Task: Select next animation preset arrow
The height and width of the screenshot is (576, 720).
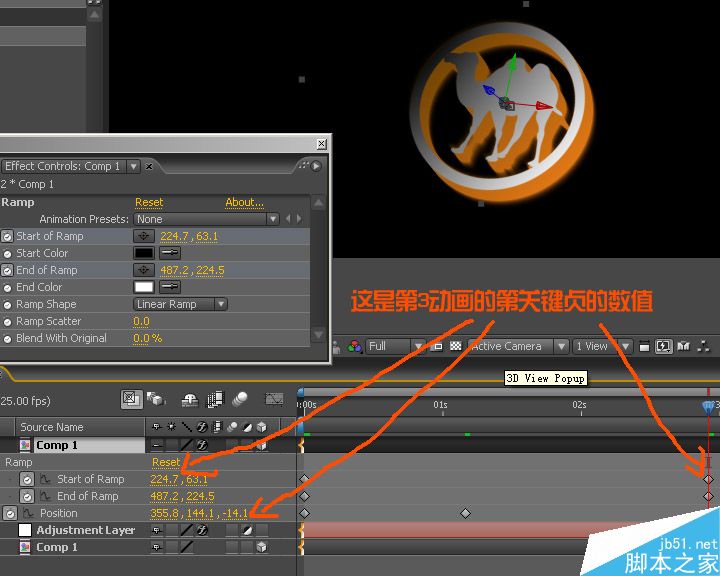Action: 299,219
